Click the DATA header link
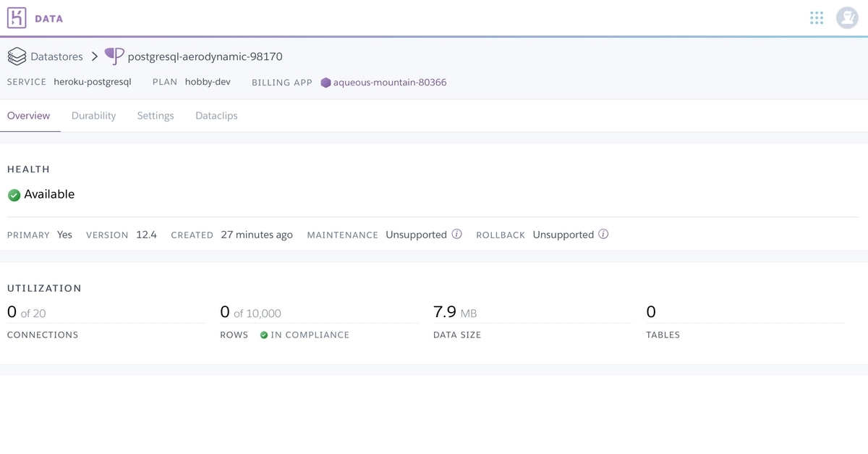The image size is (868, 454). point(48,19)
